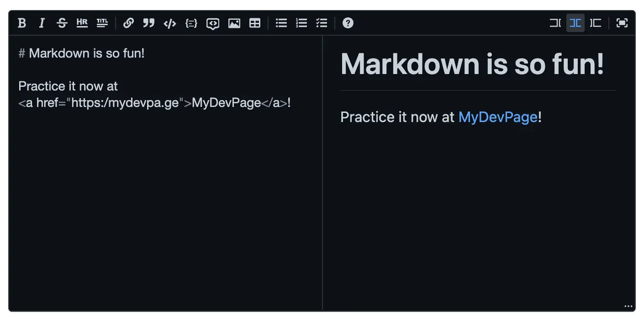
Task: Insert a title heading
Action: coord(102,23)
